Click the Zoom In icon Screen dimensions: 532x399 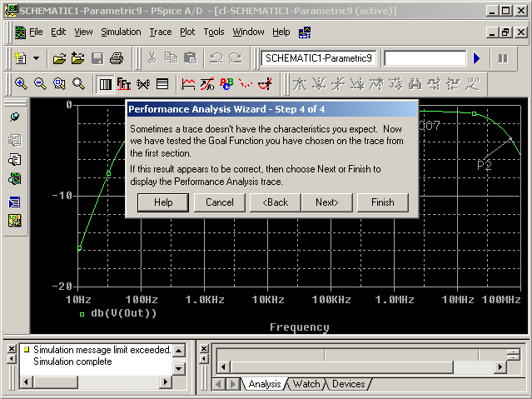click(21, 83)
